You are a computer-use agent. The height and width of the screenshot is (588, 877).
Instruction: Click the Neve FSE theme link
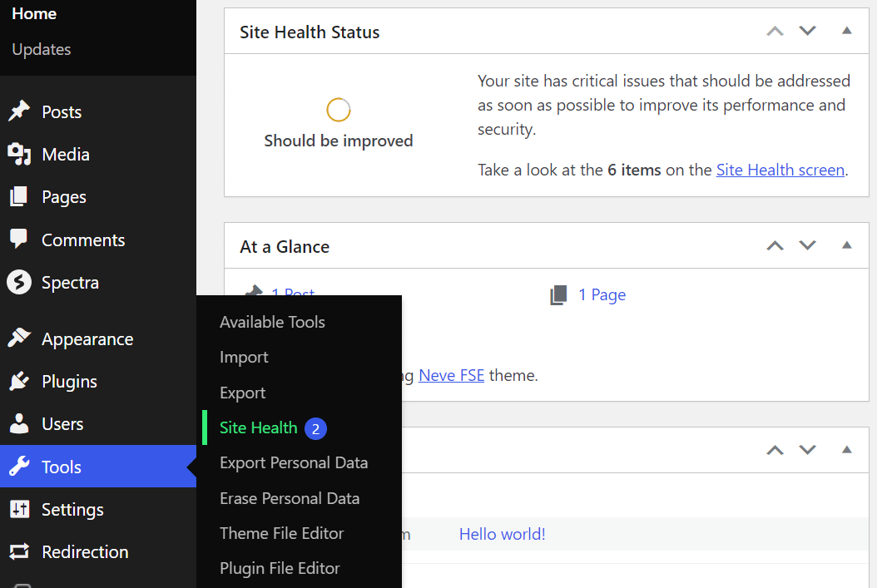tap(451, 375)
